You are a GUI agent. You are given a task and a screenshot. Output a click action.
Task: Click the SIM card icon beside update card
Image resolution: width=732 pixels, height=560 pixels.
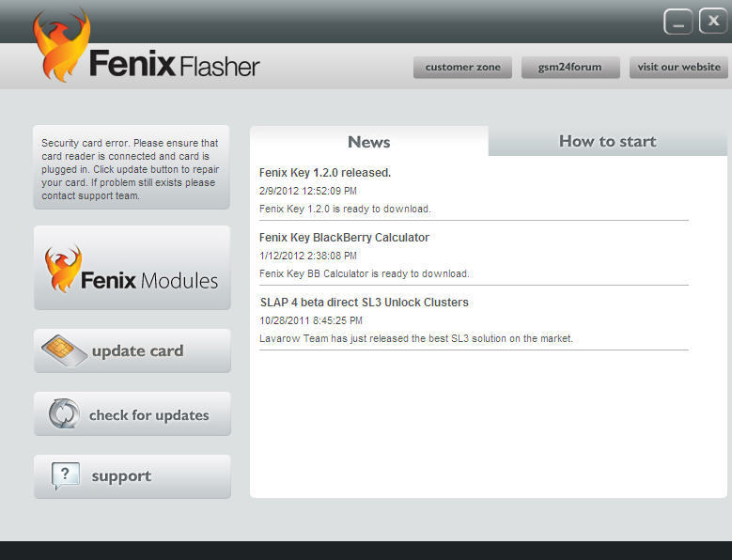[64, 351]
